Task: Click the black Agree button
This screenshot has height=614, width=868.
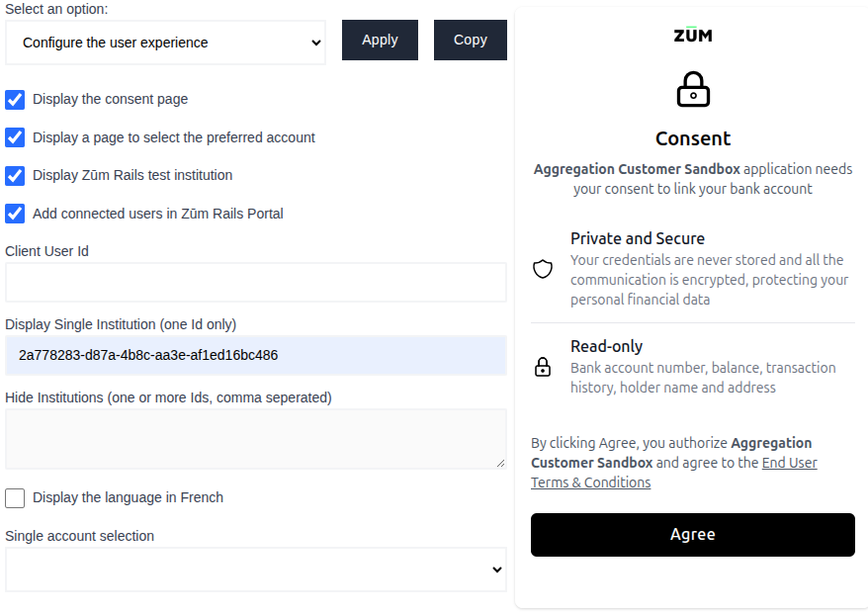Action: [692, 535]
